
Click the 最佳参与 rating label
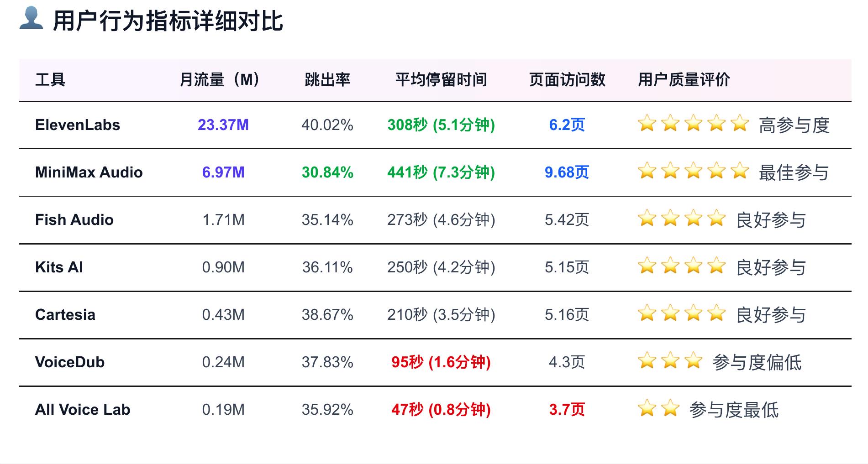794,173
